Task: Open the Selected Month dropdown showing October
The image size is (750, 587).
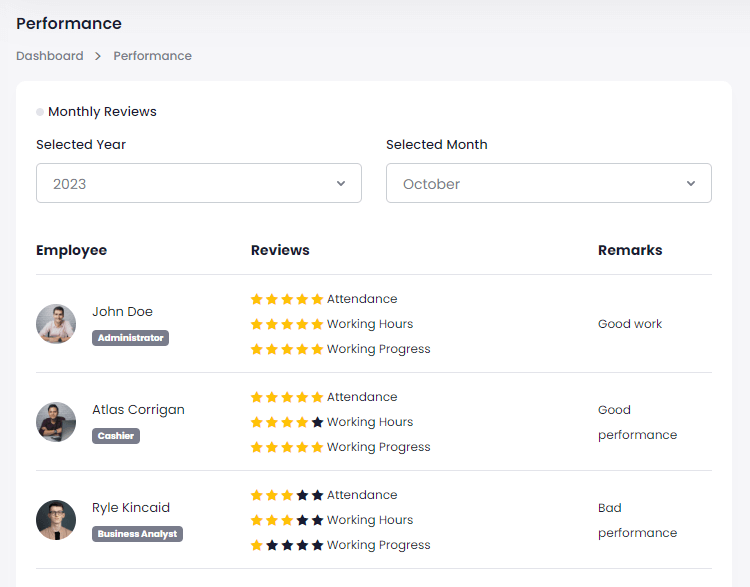Action: click(x=548, y=184)
